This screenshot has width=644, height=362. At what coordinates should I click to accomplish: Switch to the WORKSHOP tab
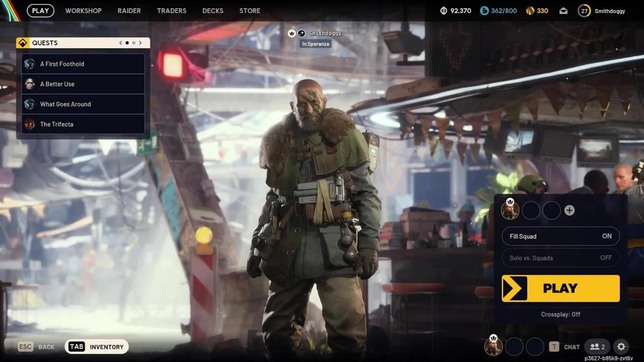pos(84,11)
